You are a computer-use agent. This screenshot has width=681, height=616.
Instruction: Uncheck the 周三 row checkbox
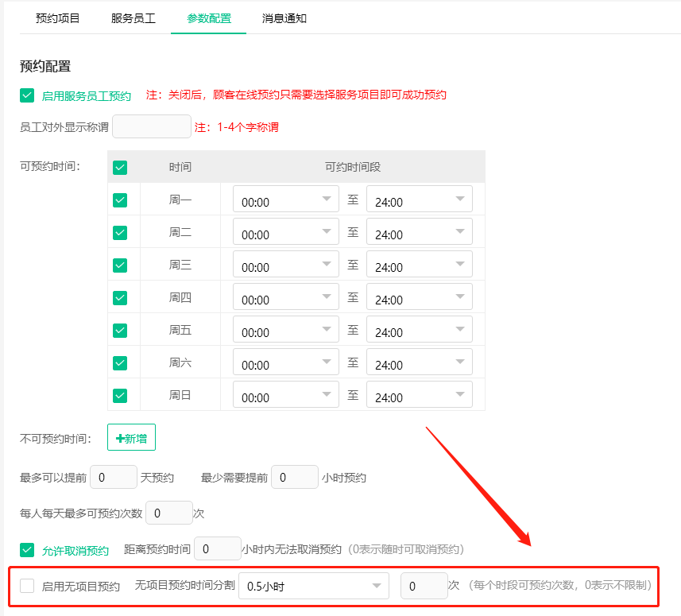122,264
